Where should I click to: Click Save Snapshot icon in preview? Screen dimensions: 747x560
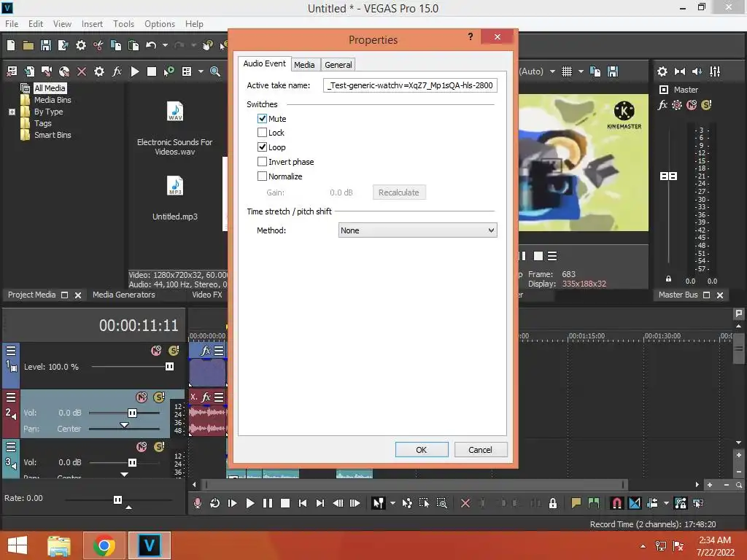coord(613,71)
